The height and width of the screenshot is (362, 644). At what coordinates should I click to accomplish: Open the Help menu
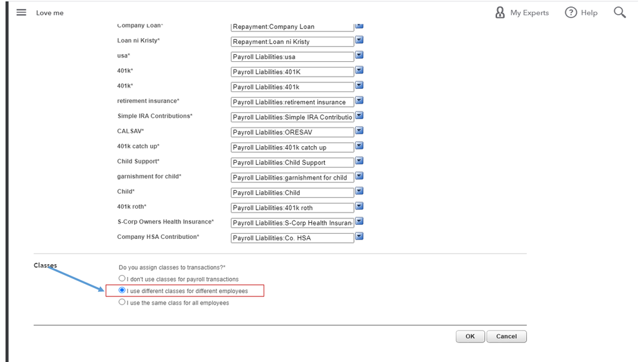(589, 13)
